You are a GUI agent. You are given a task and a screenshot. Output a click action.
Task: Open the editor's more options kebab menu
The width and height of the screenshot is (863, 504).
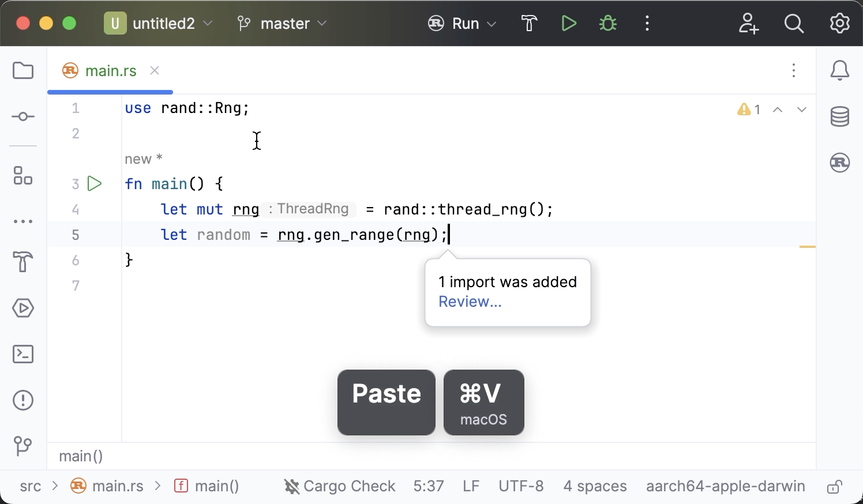(x=794, y=70)
